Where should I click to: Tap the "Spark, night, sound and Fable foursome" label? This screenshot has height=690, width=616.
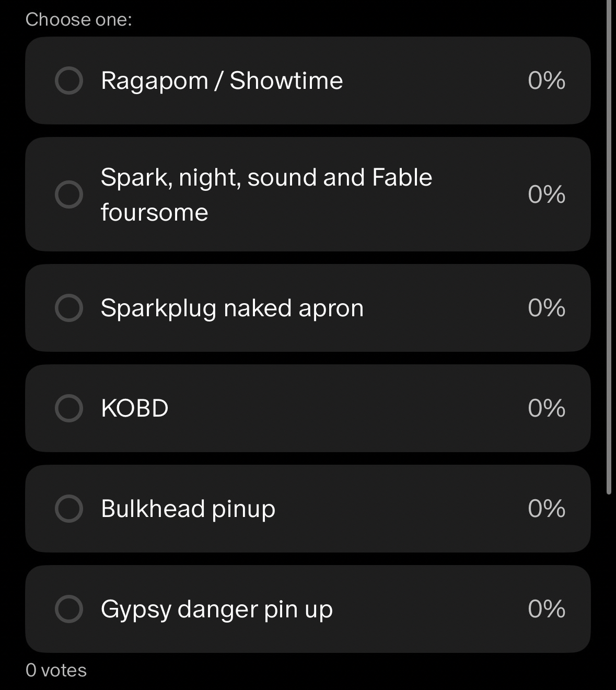pos(266,194)
